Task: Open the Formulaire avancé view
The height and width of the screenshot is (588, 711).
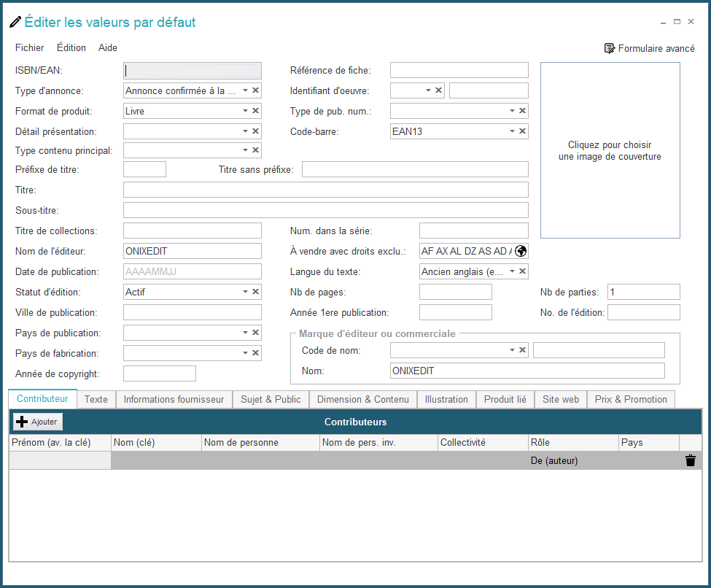Action: tap(649, 49)
